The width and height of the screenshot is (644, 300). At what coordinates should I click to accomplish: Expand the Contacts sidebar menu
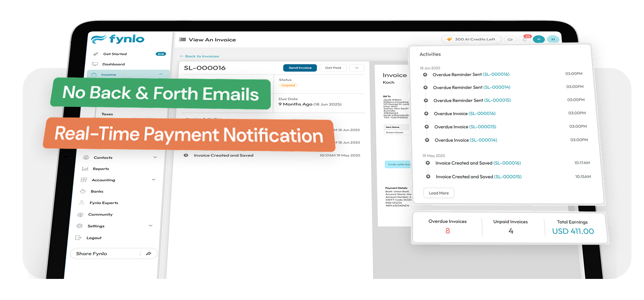155,158
